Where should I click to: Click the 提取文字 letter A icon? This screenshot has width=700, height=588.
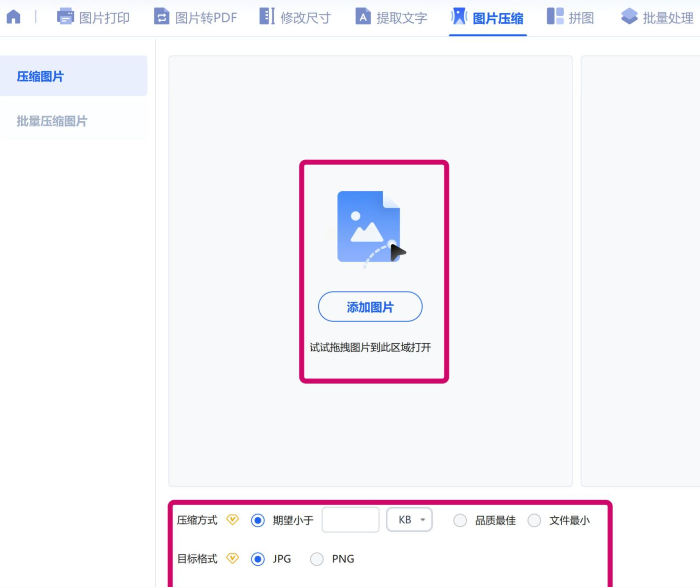(x=363, y=16)
